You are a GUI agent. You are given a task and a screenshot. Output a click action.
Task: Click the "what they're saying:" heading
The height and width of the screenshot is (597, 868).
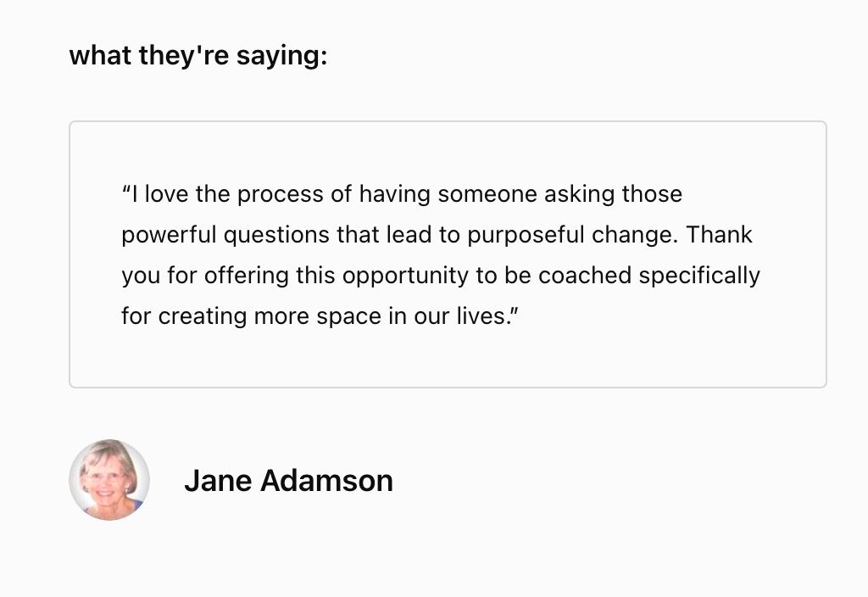tap(198, 56)
